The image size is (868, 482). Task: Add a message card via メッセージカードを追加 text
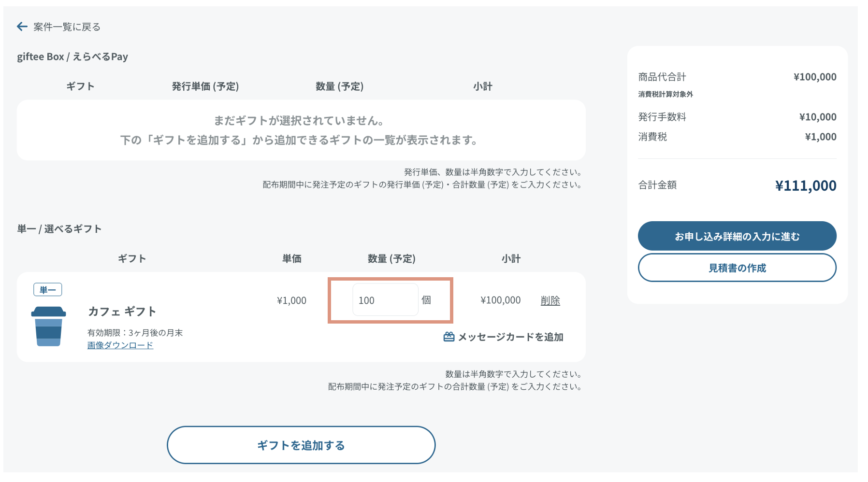(x=510, y=337)
